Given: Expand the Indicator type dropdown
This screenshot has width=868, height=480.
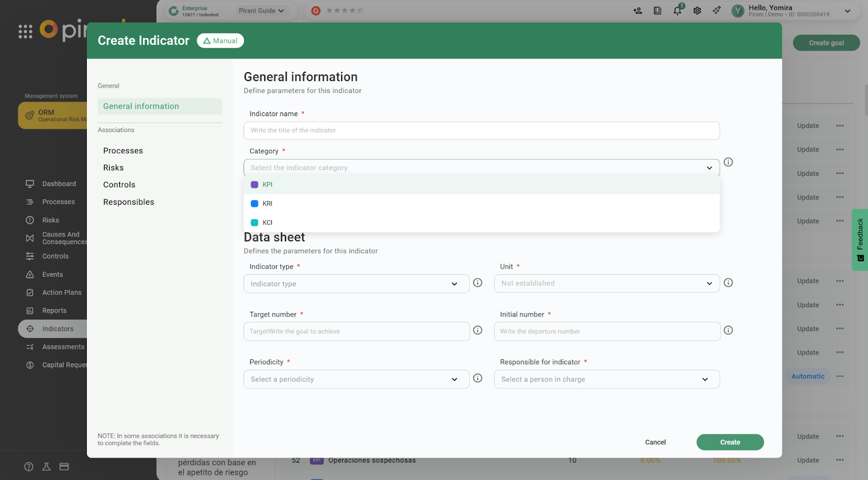Looking at the screenshot, I should [356, 284].
